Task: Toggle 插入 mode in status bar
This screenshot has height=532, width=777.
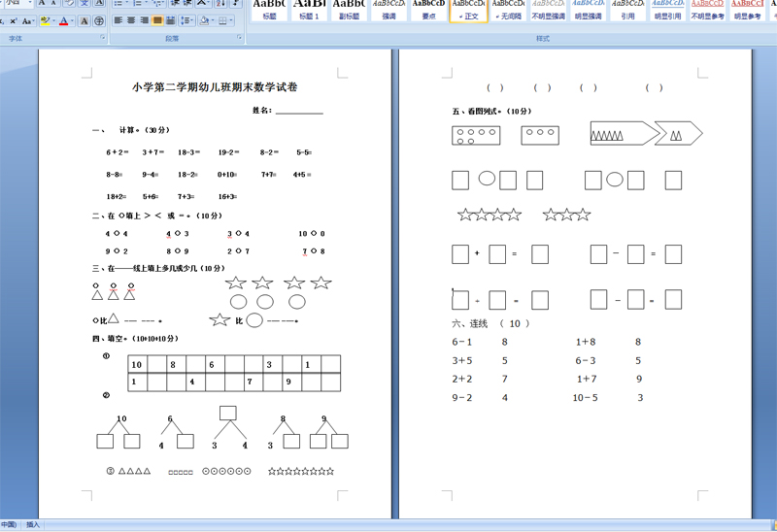Action: pos(33,524)
